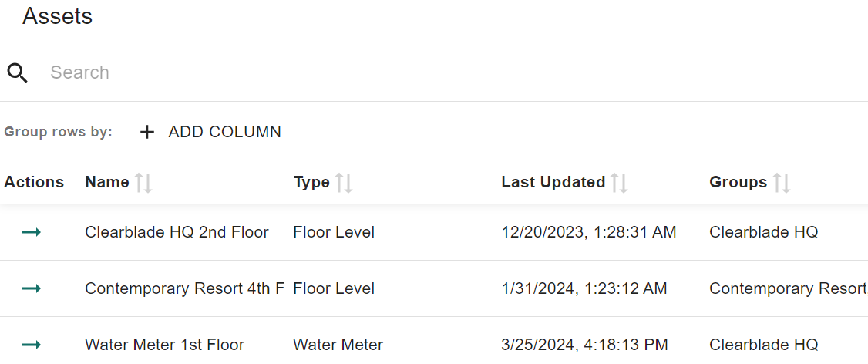Sort assets by Last Updated arrows
The image size is (868, 364).
pos(619,183)
